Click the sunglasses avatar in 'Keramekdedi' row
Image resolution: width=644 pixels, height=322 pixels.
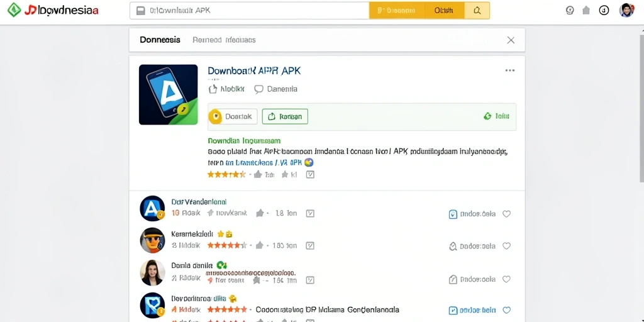click(152, 240)
